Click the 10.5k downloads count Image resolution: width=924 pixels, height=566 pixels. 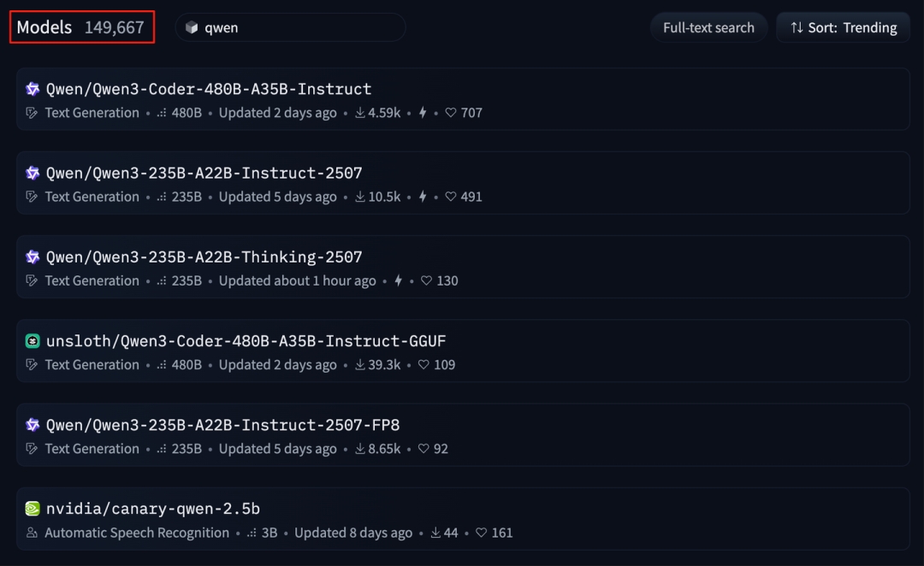coord(384,197)
